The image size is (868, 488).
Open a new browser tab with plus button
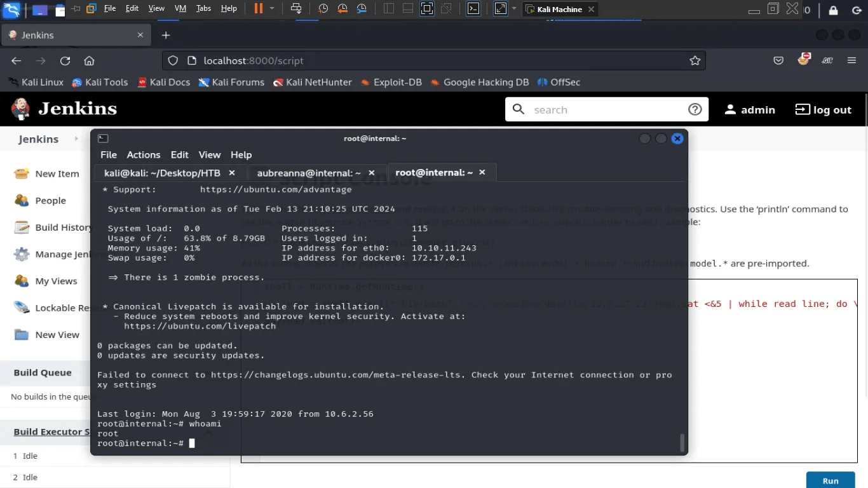point(166,35)
